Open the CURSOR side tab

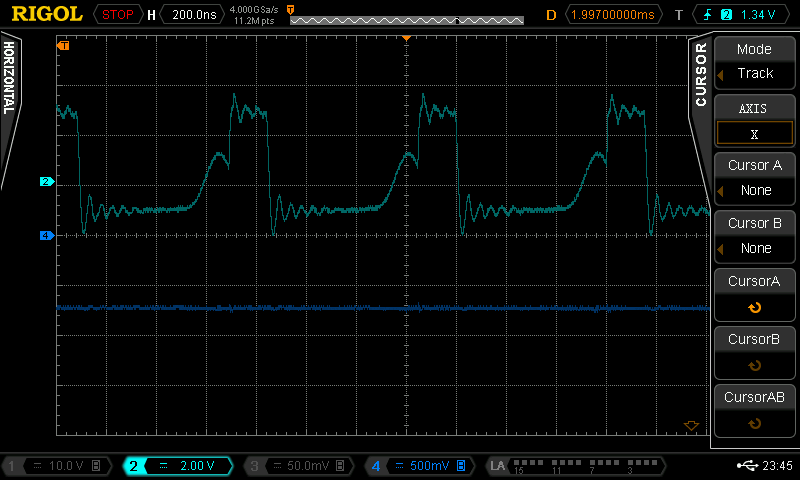701,74
